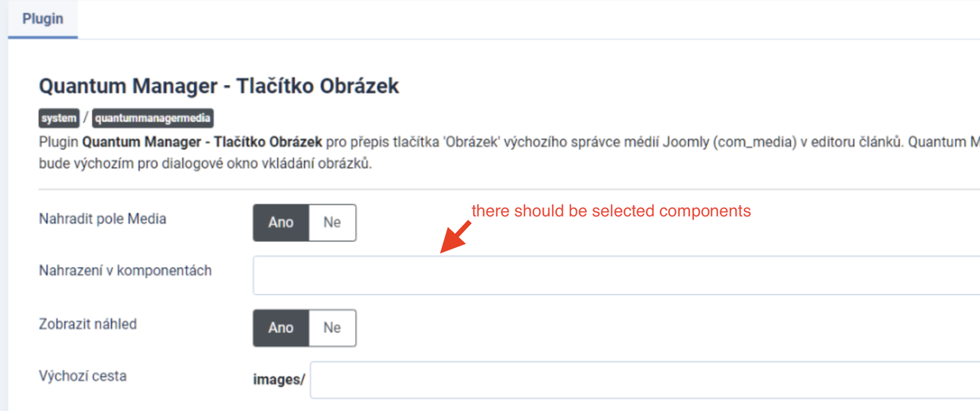Click the 'quantummanagermedia' badge

point(152,119)
